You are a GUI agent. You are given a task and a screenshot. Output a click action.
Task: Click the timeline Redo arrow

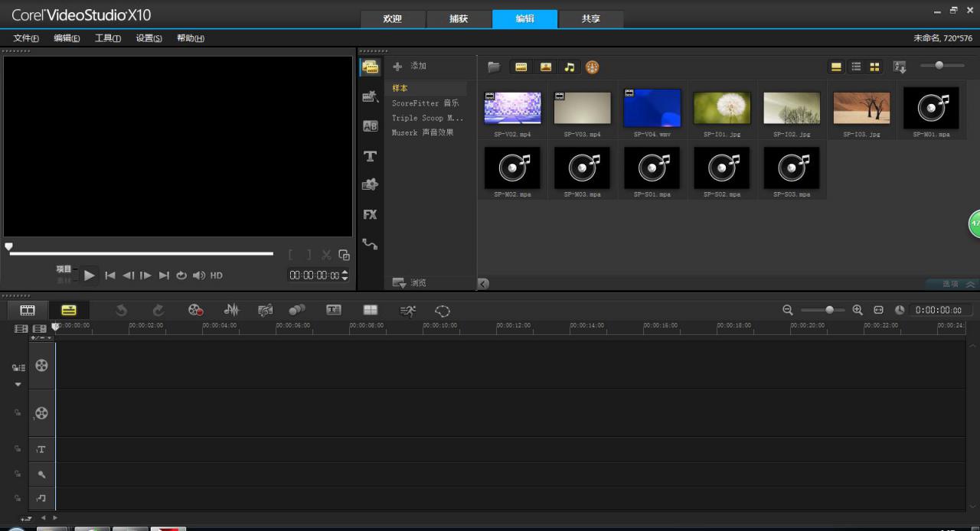point(158,310)
